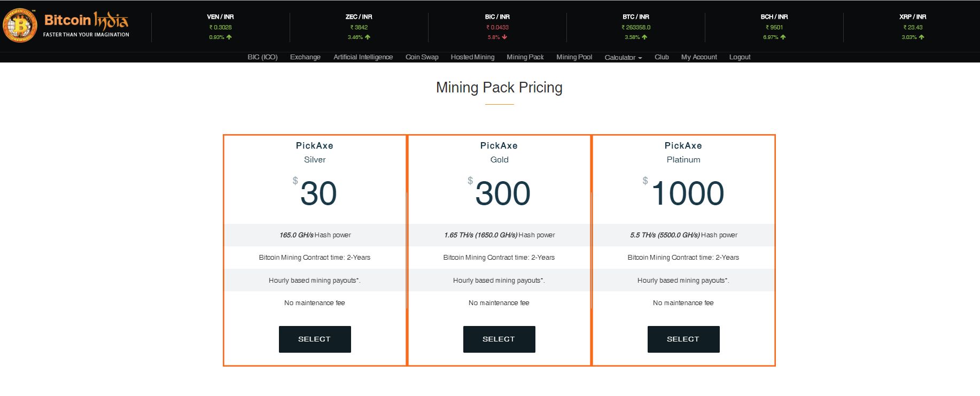Click the BTC / INR green up arrow
This screenshot has width=980, height=396.
(x=644, y=37)
